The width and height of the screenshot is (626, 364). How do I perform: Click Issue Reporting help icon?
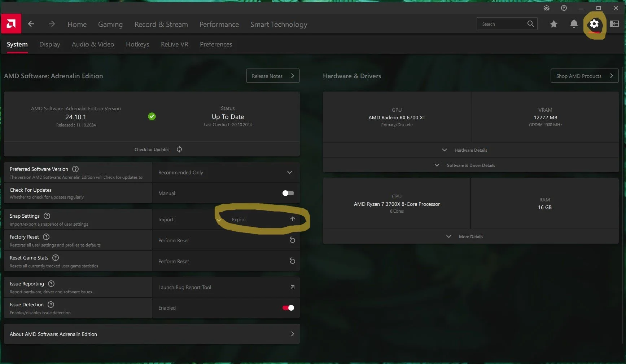pyautogui.click(x=51, y=284)
